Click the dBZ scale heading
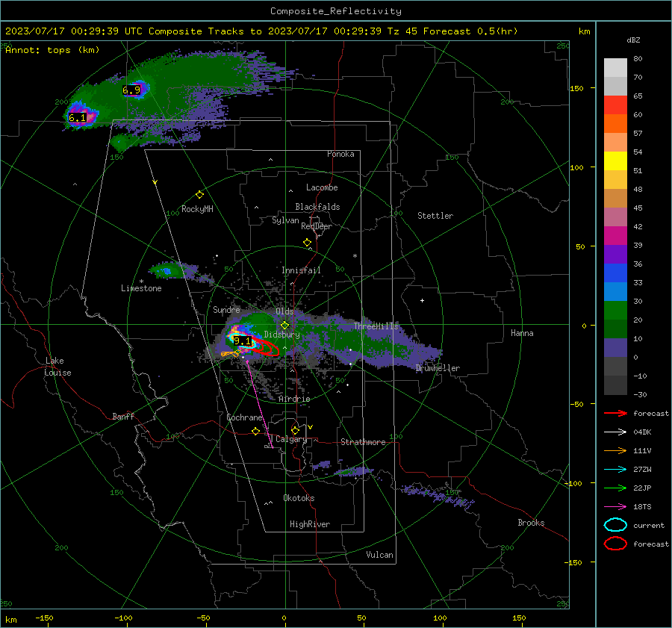 coord(633,40)
